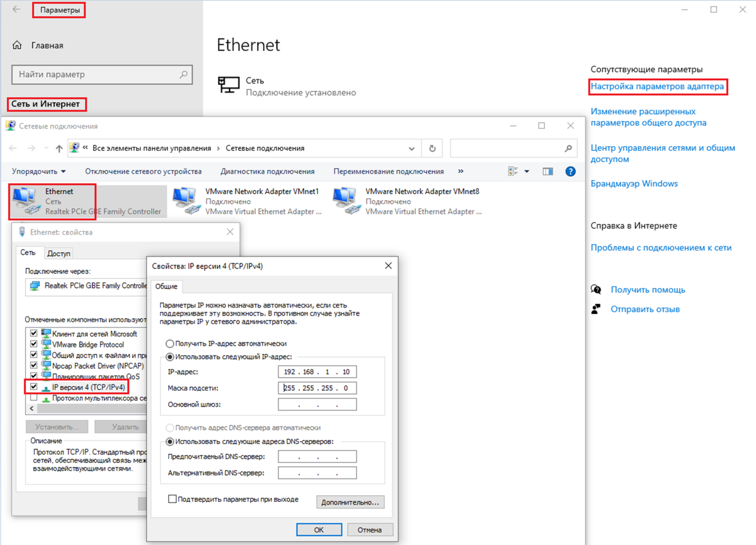Open Изменение расширенных параметров общего доступа
Image resolution: width=756 pixels, height=545 pixels.
pos(648,117)
